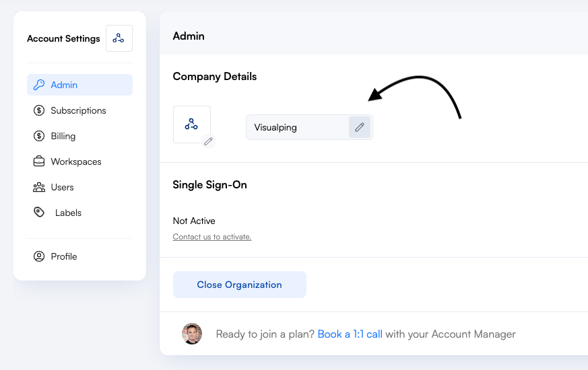Click the briefcase icon beside Workspaces

pyautogui.click(x=39, y=161)
